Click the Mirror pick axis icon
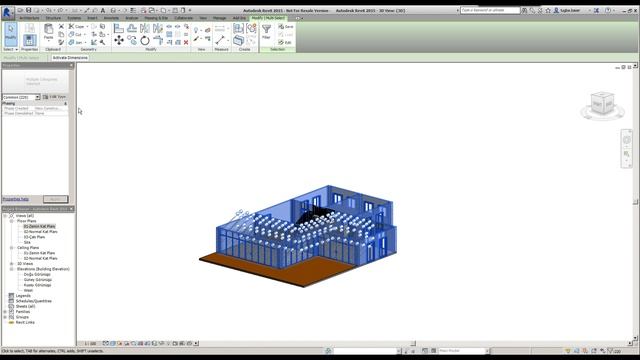 click(145, 28)
